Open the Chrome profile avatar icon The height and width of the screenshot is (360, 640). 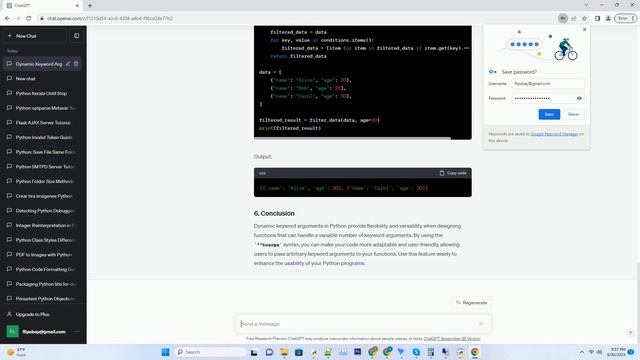(608, 18)
